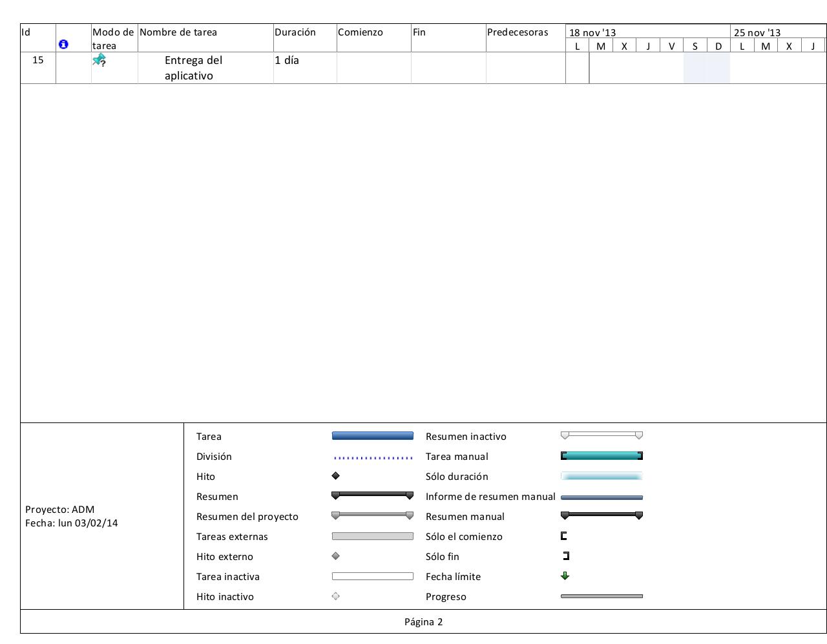Click the Sólo fin bracket symbol
Image resolution: width=827 pixels, height=644 pixels.
point(567,556)
